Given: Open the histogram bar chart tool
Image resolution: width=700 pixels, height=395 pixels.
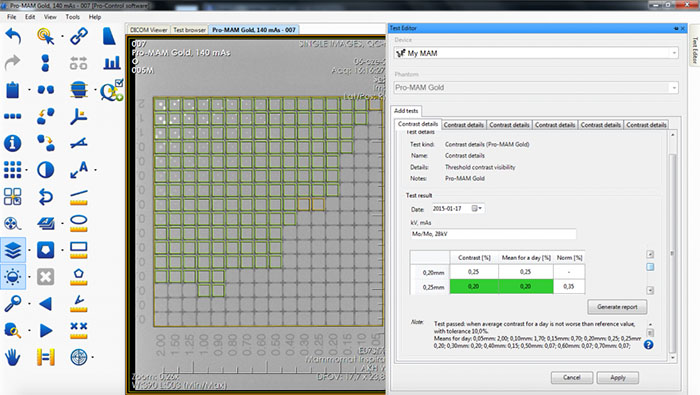Looking at the screenshot, I should point(112,62).
